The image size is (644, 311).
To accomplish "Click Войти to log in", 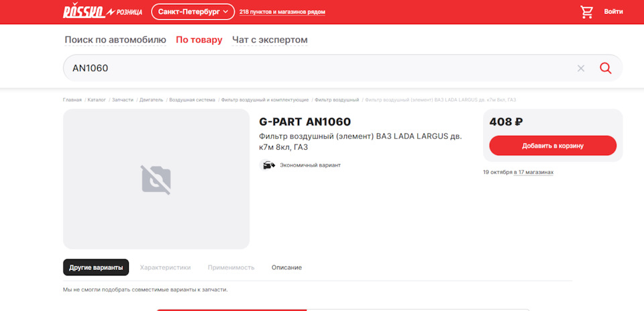I will click(613, 11).
